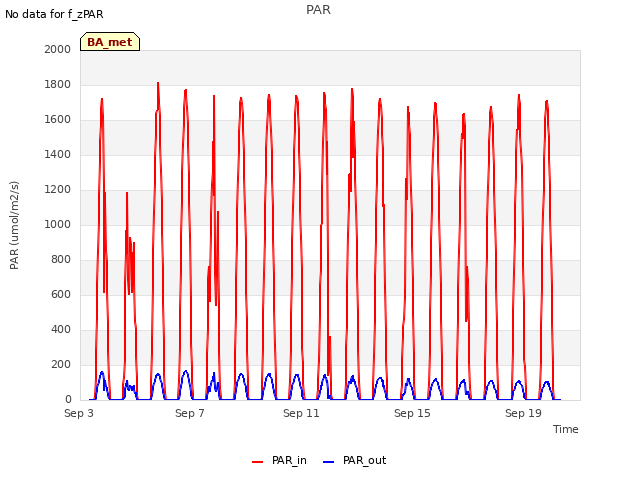The width and height of the screenshot is (640, 480).
Task: Select the 'No data for f_zPAR' message
Action: (54, 14)
